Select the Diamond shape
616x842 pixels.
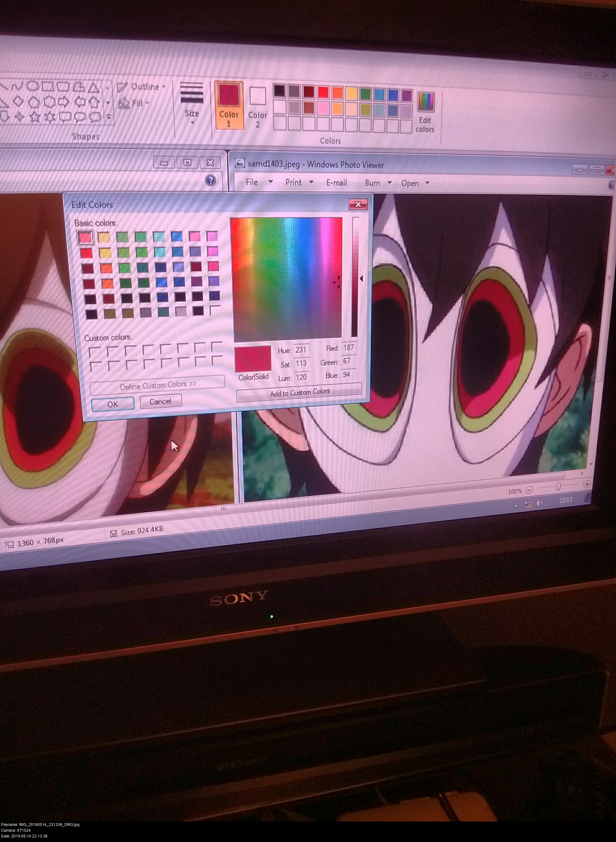[19, 101]
